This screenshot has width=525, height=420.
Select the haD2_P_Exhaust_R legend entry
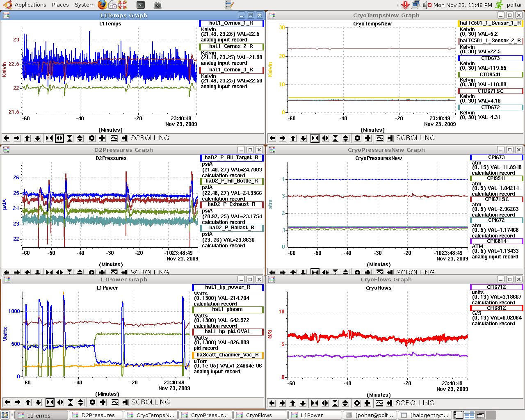point(232,205)
